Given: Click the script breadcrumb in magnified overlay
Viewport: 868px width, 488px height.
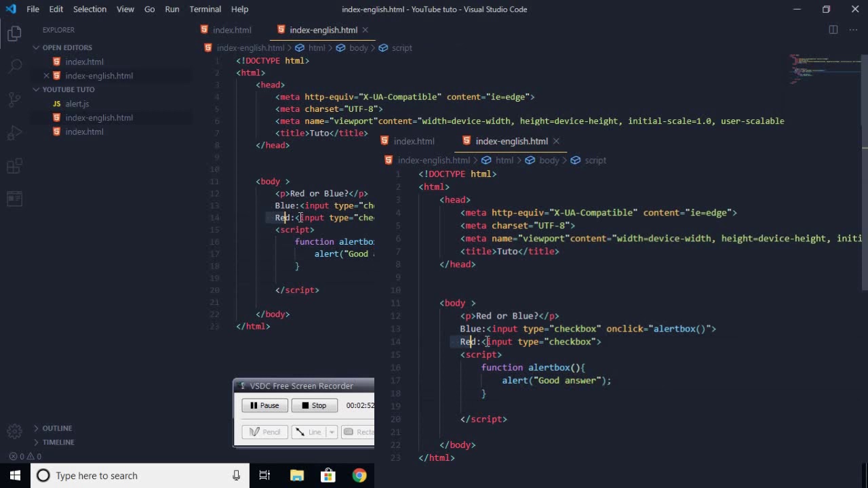Looking at the screenshot, I should point(595,161).
